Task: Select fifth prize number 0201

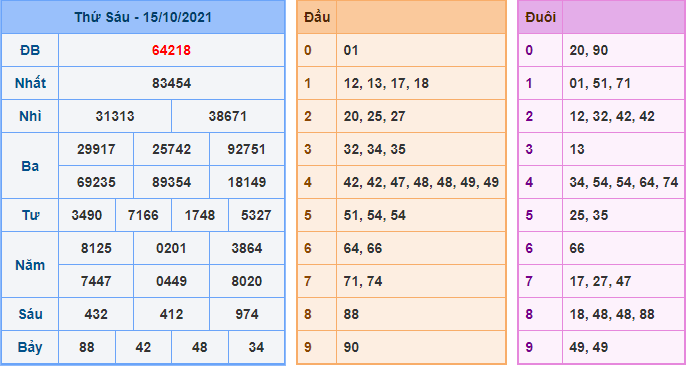Action: click(x=172, y=248)
